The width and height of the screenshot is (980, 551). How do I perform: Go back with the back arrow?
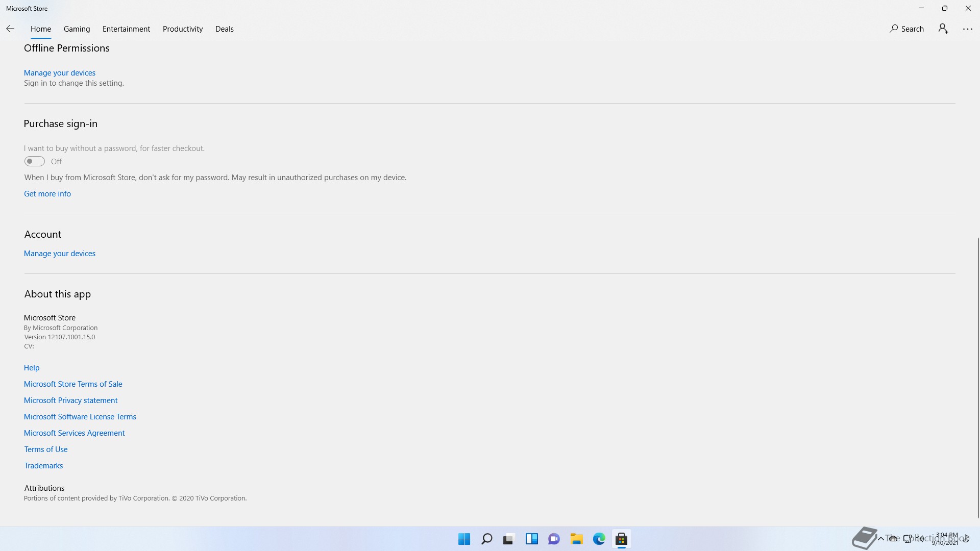click(x=10, y=29)
